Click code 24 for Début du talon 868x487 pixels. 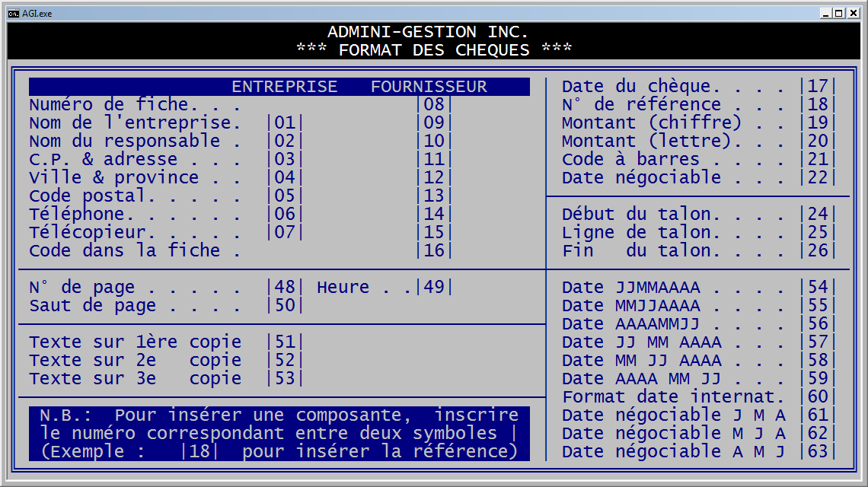coord(818,215)
